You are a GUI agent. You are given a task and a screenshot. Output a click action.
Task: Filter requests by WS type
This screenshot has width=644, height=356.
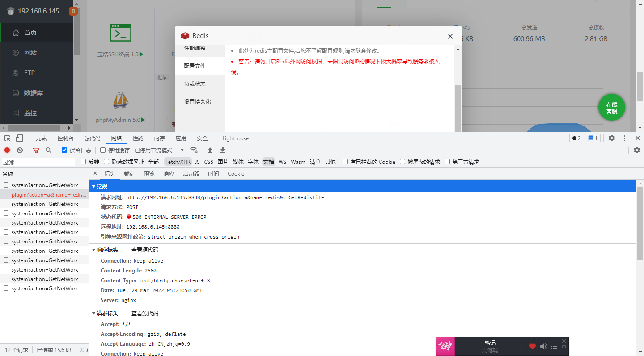pyautogui.click(x=282, y=162)
